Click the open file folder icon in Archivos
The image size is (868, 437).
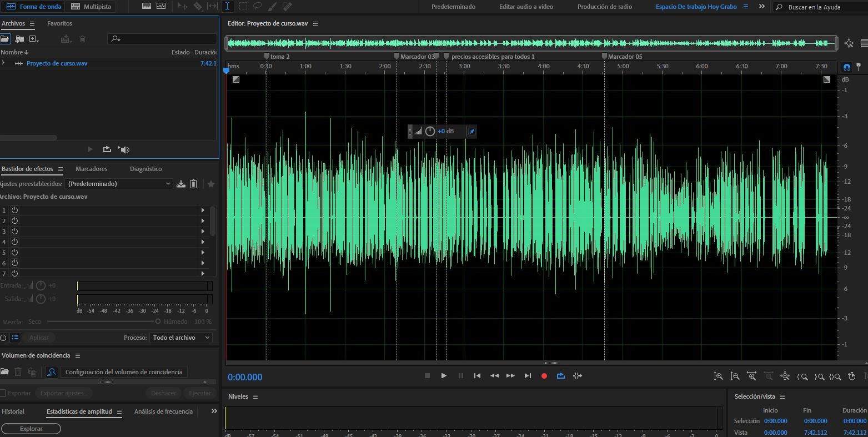[5, 39]
